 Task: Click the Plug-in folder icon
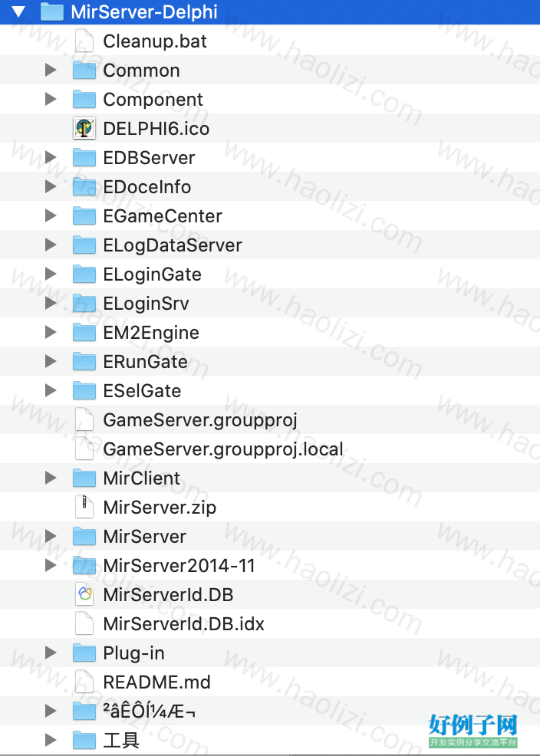84,652
